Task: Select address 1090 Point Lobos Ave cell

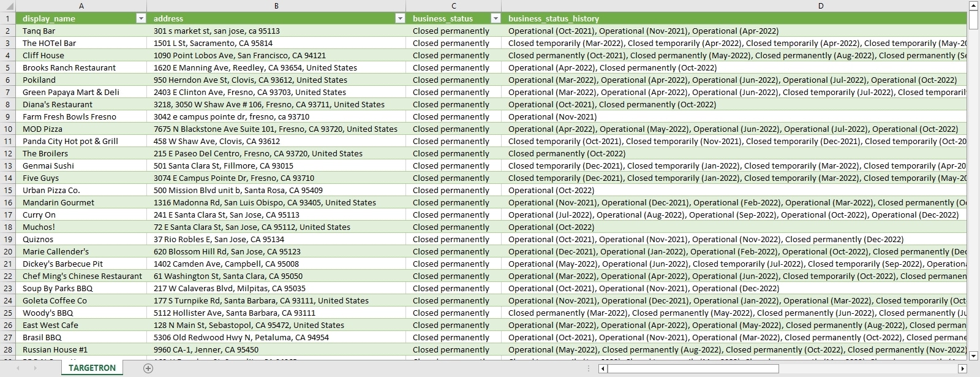Action: pos(276,55)
